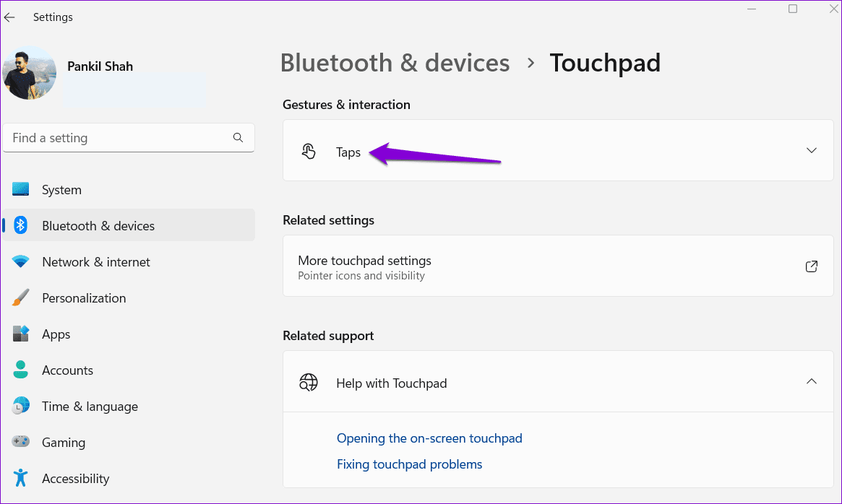Click the Time & language globe icon

[x=20, y=407]
